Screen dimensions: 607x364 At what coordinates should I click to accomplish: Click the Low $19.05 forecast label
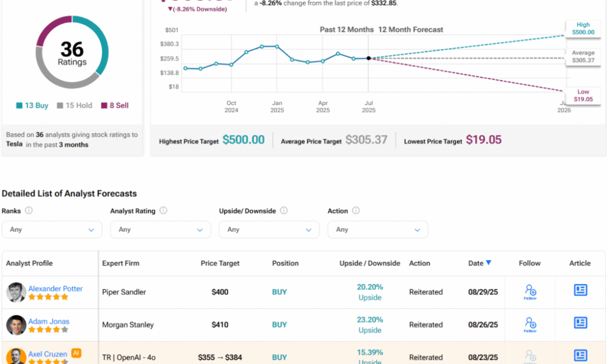pyautogui.click(x=583, y=95)
